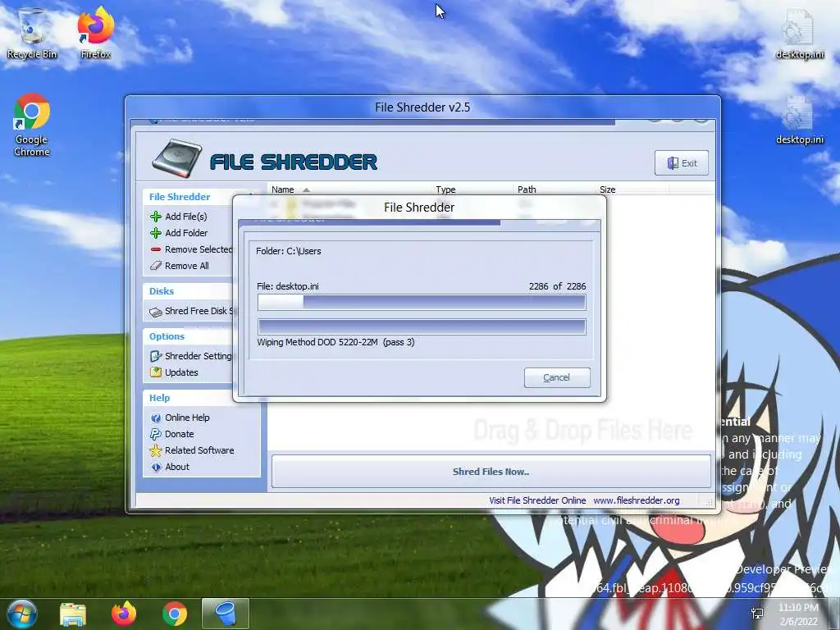
Task: Open File Explorer from the taskbar
Action: point(73,614)
